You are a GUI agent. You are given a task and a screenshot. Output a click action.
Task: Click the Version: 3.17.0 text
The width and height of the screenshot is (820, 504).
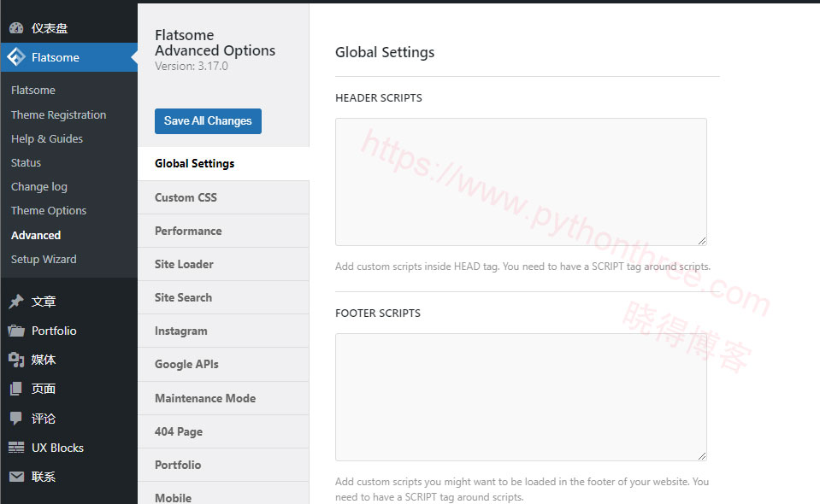pyautogui.click(x=192, y=67)
